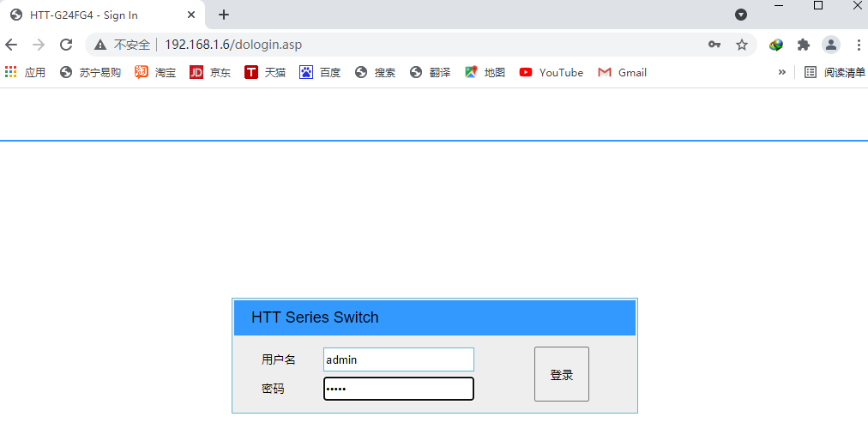Screen dimensions: 868x441
Task: Open the user profile avatar icon
Action: 830,45
